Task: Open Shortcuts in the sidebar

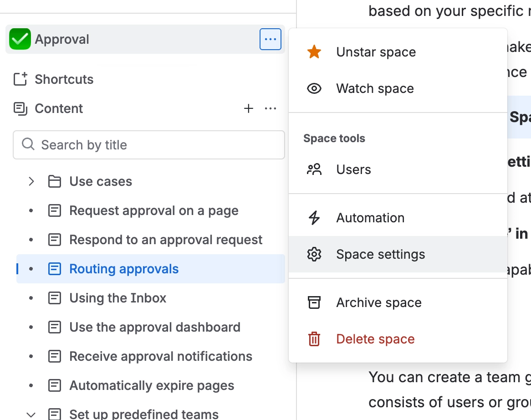Action: coord(64,79)
